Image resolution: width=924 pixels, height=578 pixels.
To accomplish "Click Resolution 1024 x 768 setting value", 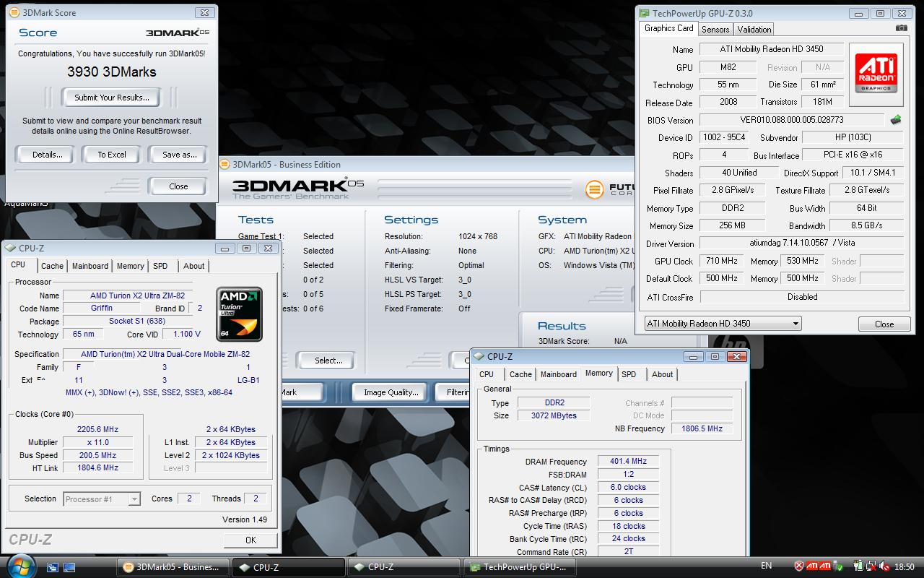I will [x=478, y=236].
